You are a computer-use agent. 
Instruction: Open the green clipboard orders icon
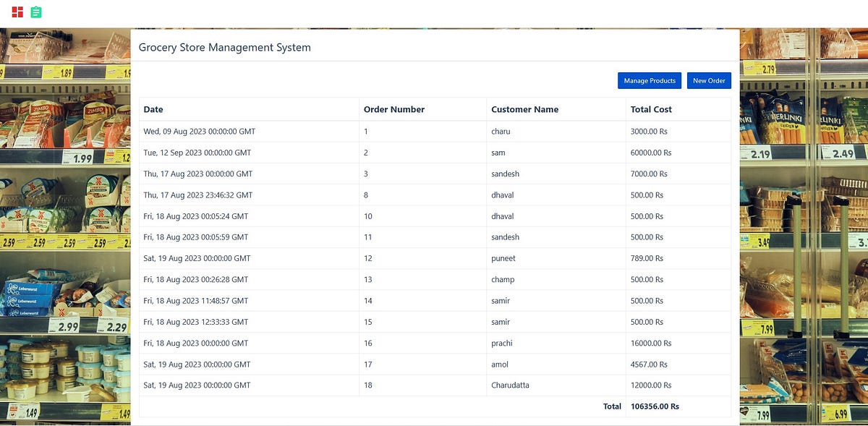pyautogui.click(x=35, y=12)
